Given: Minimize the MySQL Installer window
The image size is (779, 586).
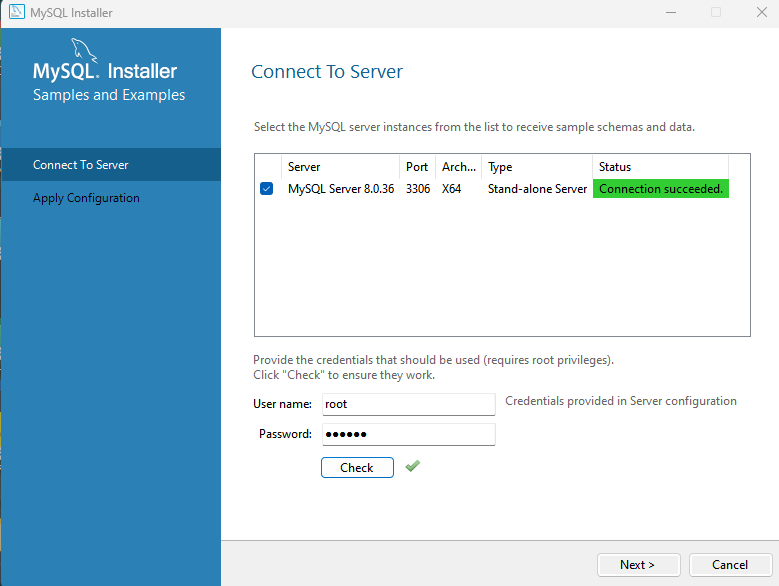Looking at the screenshot, I should 671,12.
